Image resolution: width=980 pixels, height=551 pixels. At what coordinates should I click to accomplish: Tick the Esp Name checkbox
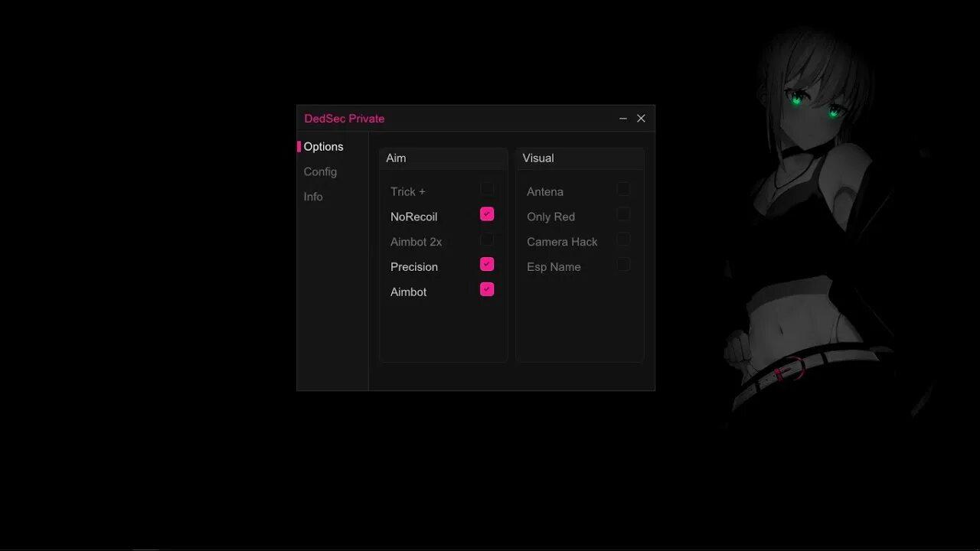[x=623, y=264]
